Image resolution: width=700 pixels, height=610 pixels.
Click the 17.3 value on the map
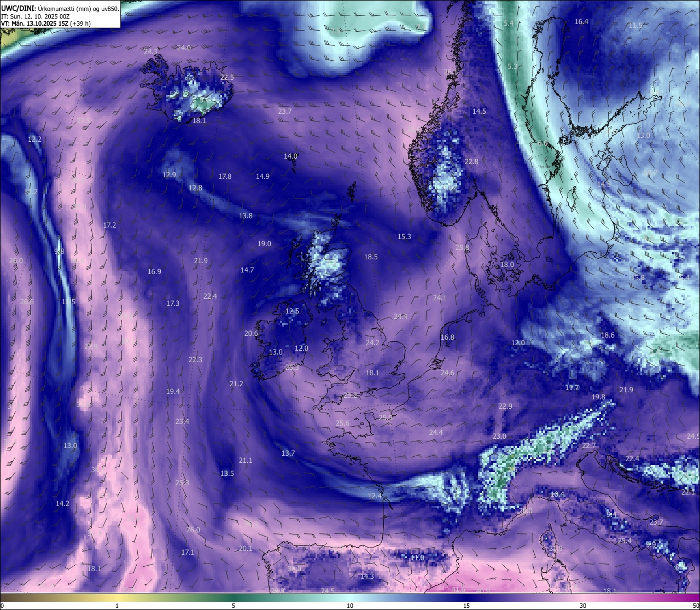click(x=173, y=303)
